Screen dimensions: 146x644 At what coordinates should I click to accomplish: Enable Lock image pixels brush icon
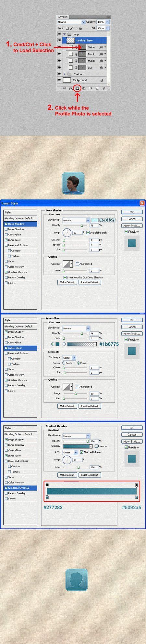pos(72,28)
